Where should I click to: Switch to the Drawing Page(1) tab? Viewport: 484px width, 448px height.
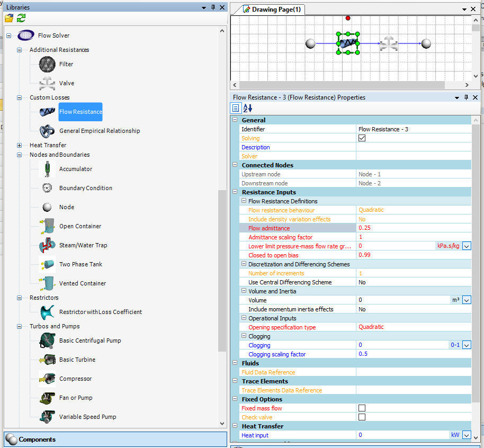[x=271, y=10]
